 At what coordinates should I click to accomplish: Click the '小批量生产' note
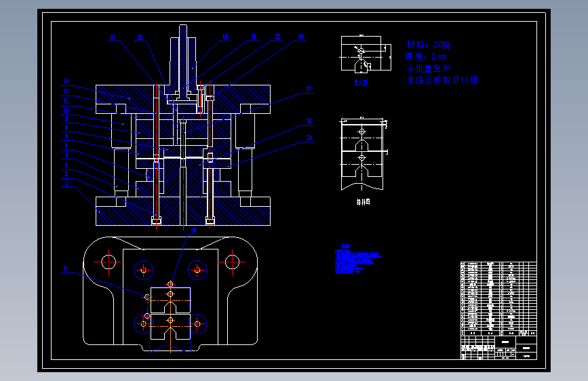428,68
